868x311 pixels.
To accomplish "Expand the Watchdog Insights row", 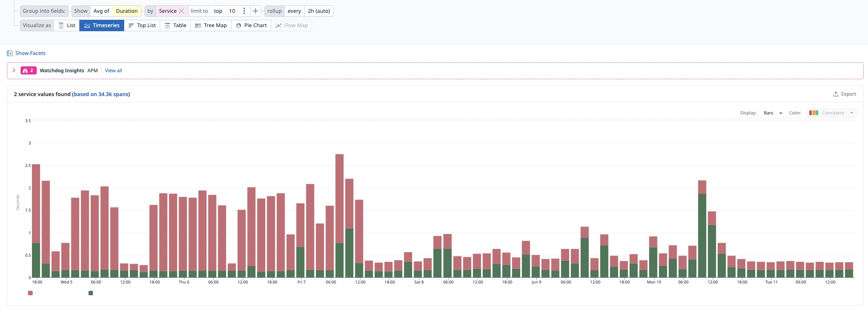I will click(x=14, y=70).
